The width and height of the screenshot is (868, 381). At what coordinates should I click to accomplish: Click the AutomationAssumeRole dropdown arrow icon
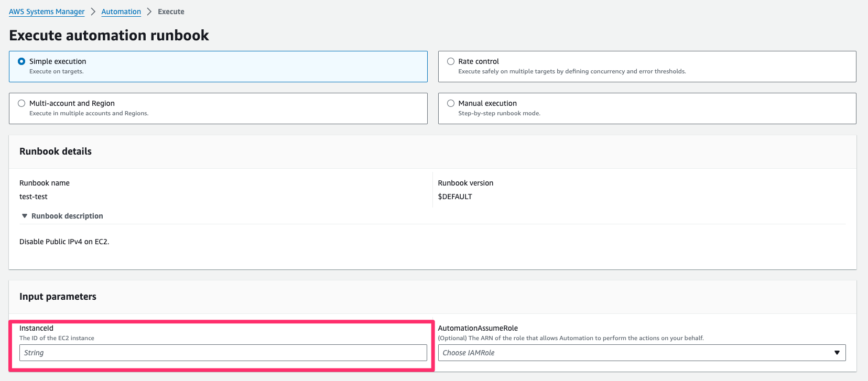coord(837,353)
